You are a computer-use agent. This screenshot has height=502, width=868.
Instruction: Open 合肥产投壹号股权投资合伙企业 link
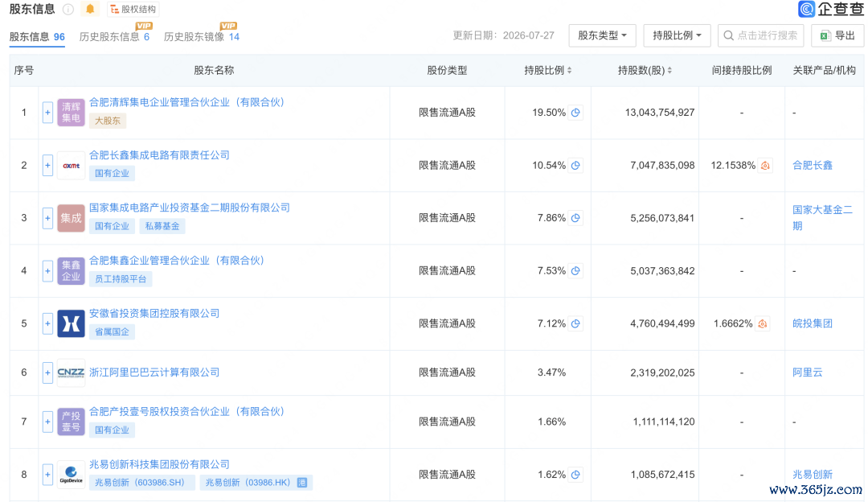[x=186, y=412]
